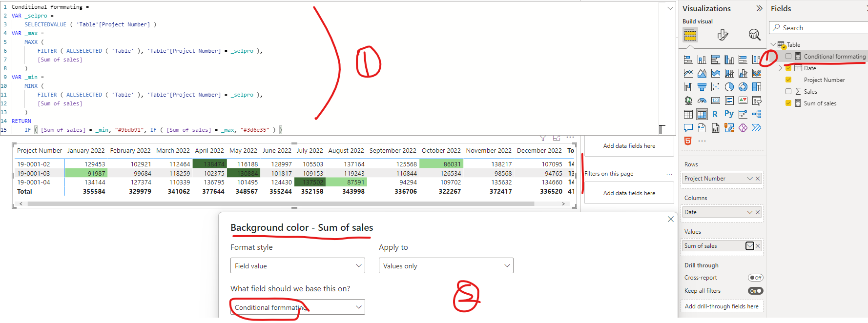
Task: Uncheck the Project Number field
Action: click(788, 80)
